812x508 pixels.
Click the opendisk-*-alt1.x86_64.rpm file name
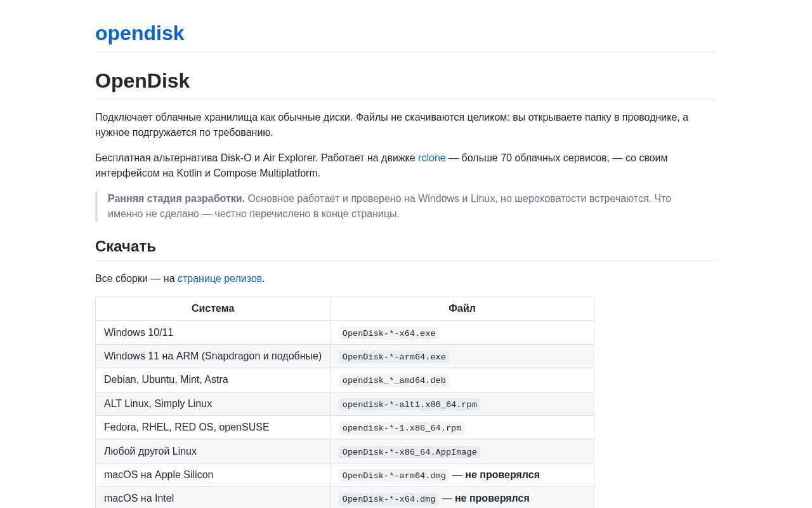point(409,404)
